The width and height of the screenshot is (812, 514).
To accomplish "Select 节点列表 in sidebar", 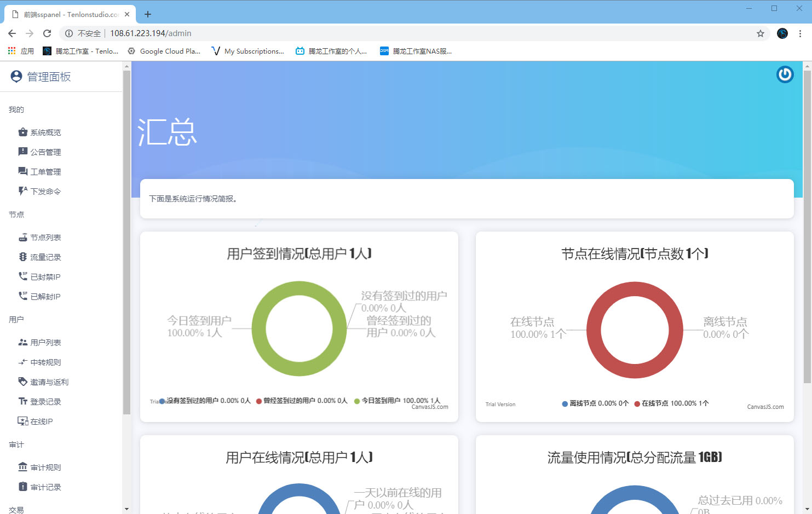I will click(x=45, y=238).
